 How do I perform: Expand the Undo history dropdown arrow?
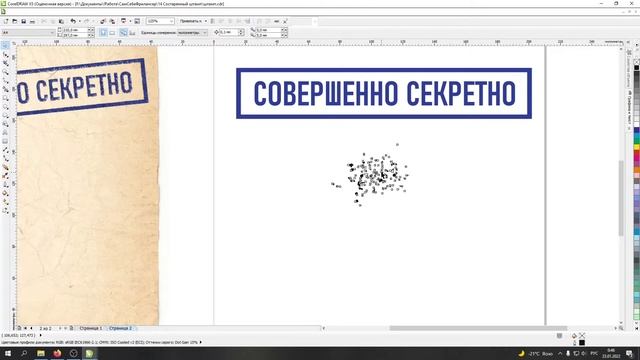[x=80, y=21]
